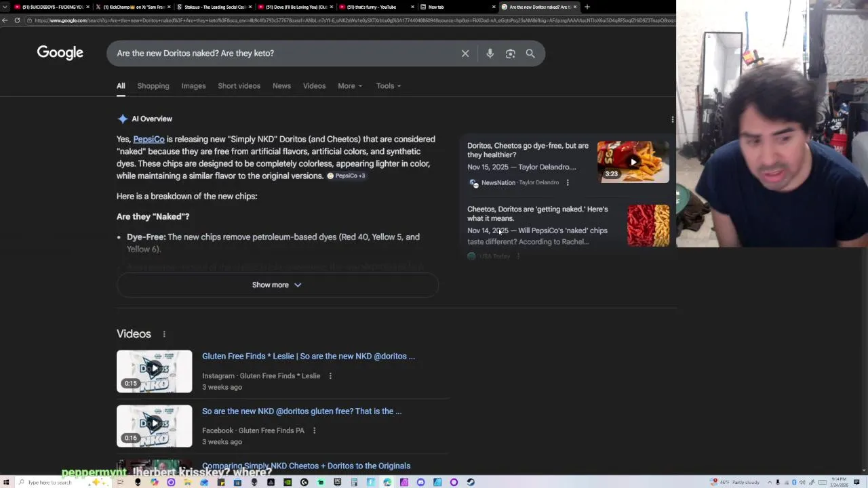Switch to the Short videos tab
Viewport: 868px width, 488px height.
click(x=239, y=86)
